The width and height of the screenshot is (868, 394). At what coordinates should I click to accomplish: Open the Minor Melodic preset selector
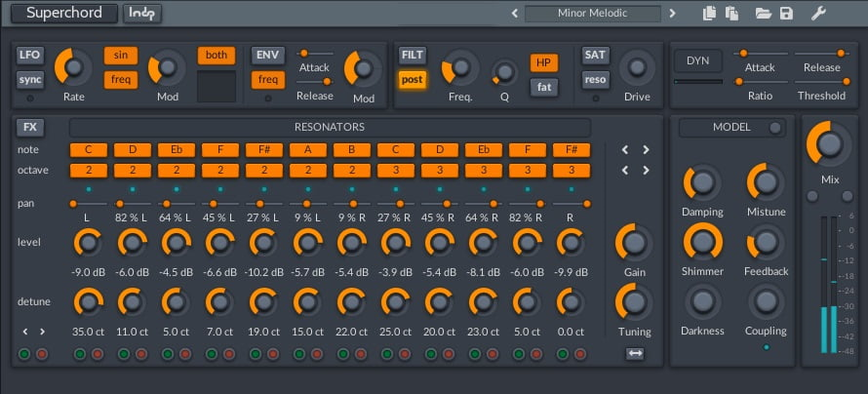(593, 14)
